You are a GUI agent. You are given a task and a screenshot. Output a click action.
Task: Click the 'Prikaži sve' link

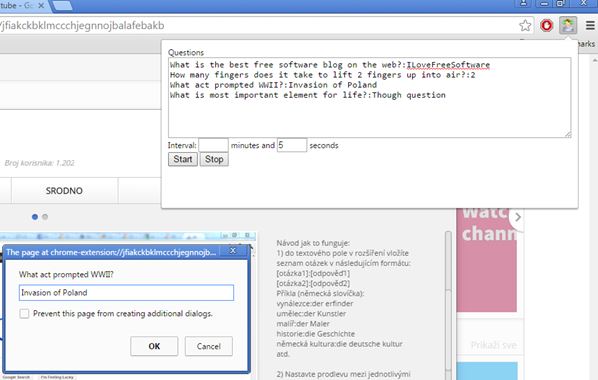[494, 345]
